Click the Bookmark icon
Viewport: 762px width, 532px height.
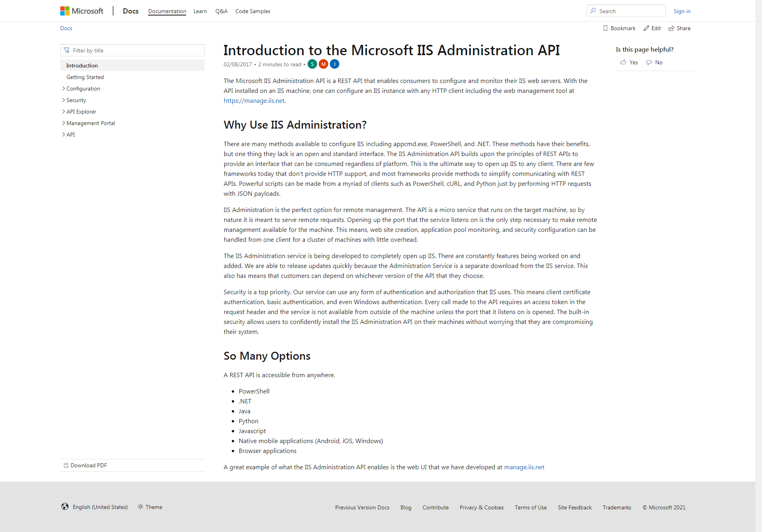tap(605, 28)
